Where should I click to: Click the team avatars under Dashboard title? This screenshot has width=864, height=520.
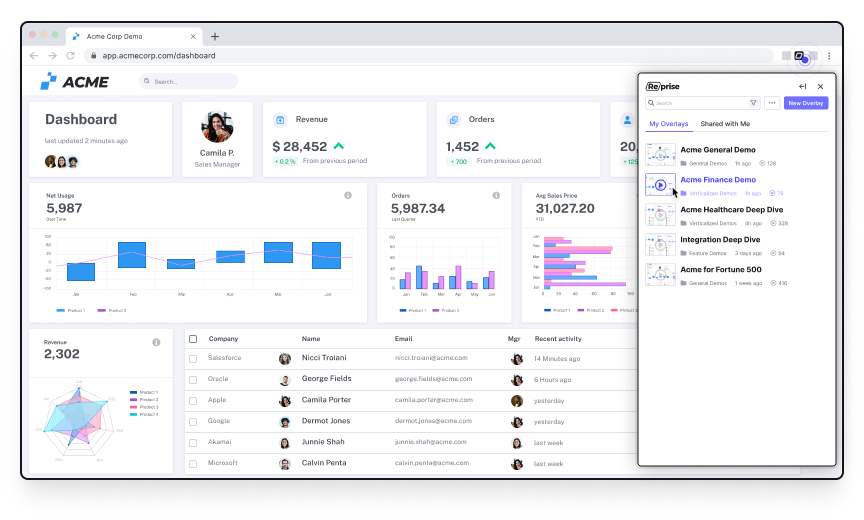[x=62, y=161]
